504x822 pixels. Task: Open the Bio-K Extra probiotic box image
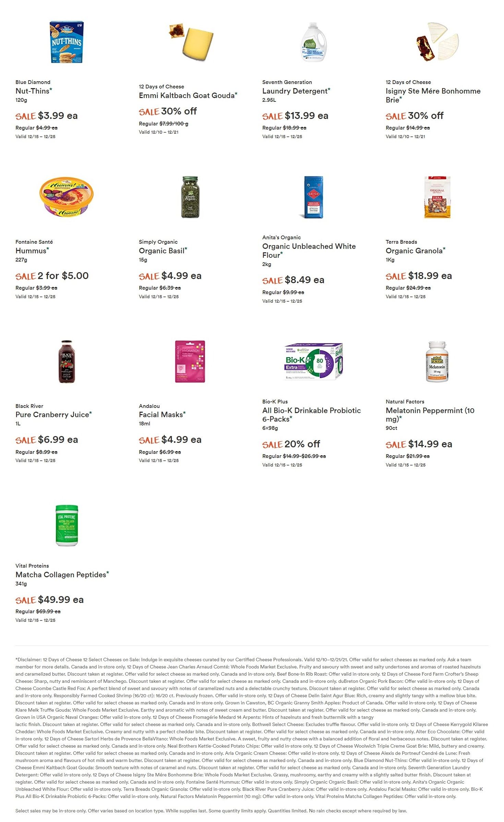[313, 361]
